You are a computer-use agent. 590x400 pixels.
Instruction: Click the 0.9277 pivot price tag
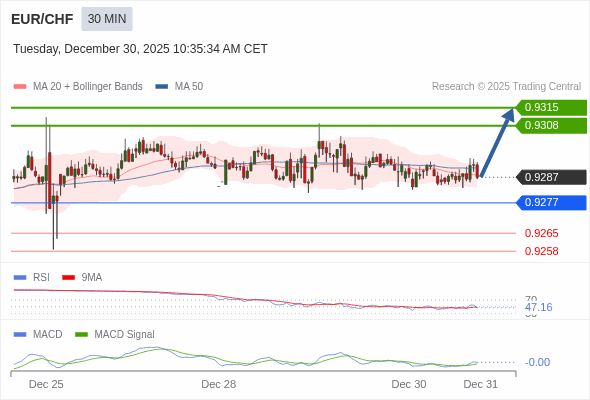point(551,203)
